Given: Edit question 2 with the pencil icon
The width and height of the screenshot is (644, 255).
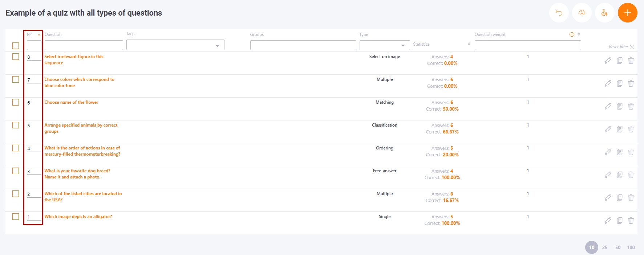Looking at the screenshot, I should pyautogui.click(x=608, y=198).
